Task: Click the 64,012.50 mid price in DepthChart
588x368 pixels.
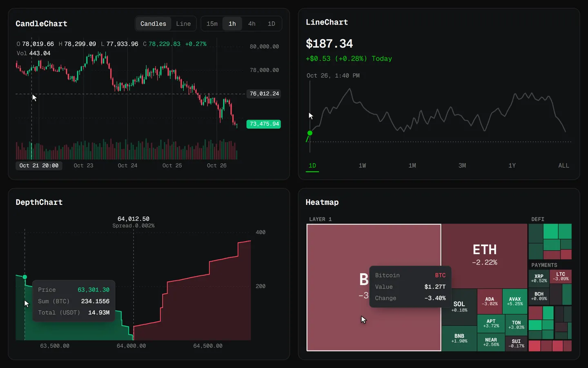Action: [x=134, y=219]
